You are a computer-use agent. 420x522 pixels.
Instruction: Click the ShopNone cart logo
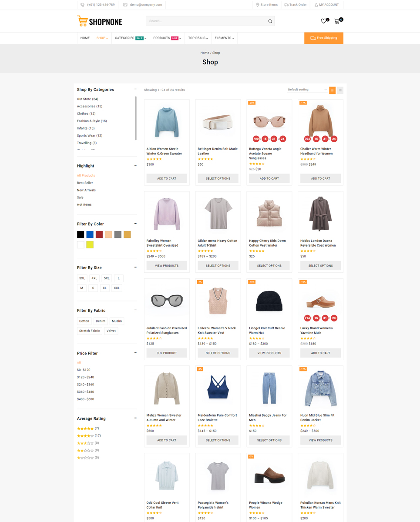(x=82, y=21)
